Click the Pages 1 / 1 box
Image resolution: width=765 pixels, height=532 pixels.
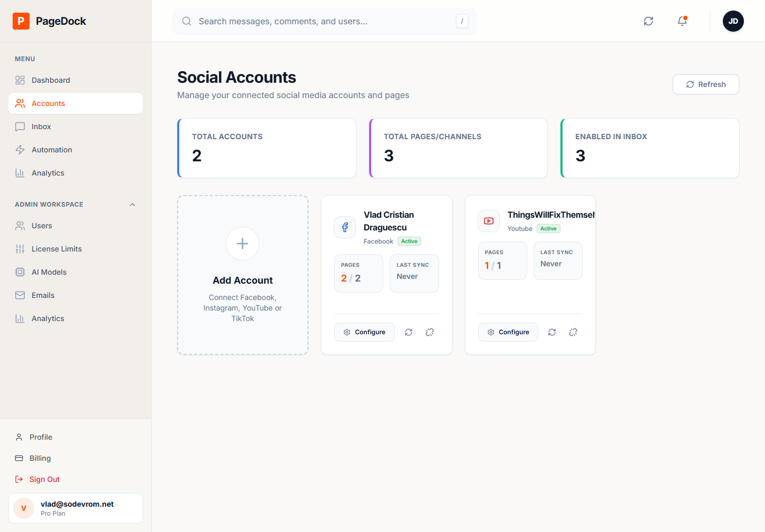502,260
